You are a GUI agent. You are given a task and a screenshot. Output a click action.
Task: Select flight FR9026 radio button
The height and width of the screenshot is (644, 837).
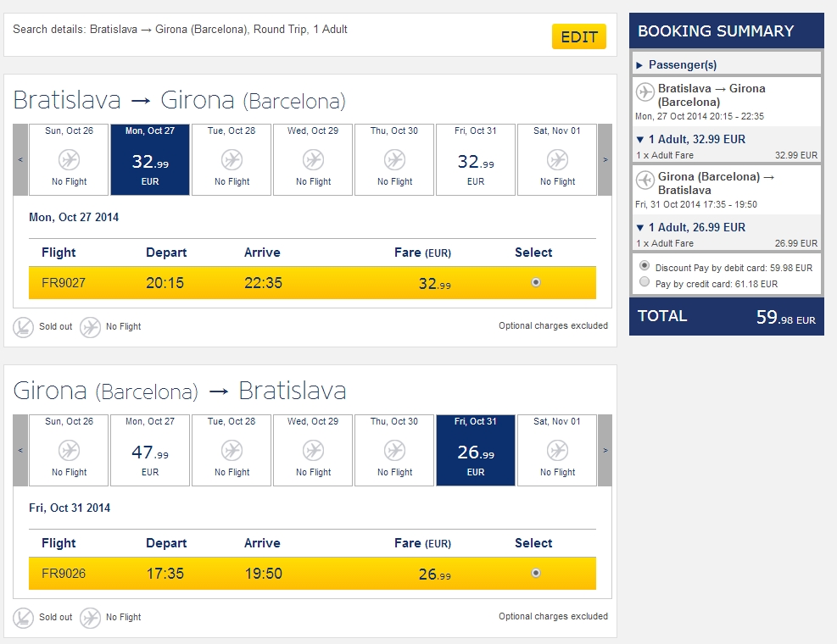click(x=536, y=574)
